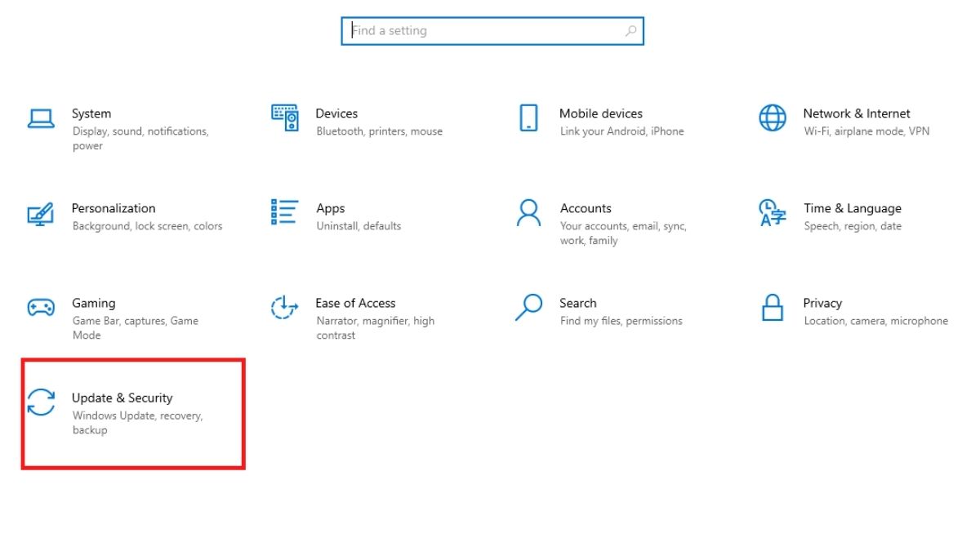Click the Ease of Access icon
This screenshot has height=551, width=980.
[x=284, y=308]
